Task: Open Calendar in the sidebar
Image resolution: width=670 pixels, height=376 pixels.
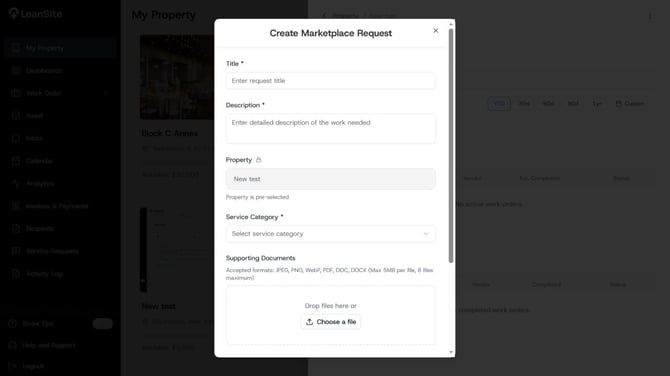Action: point(39,161)
